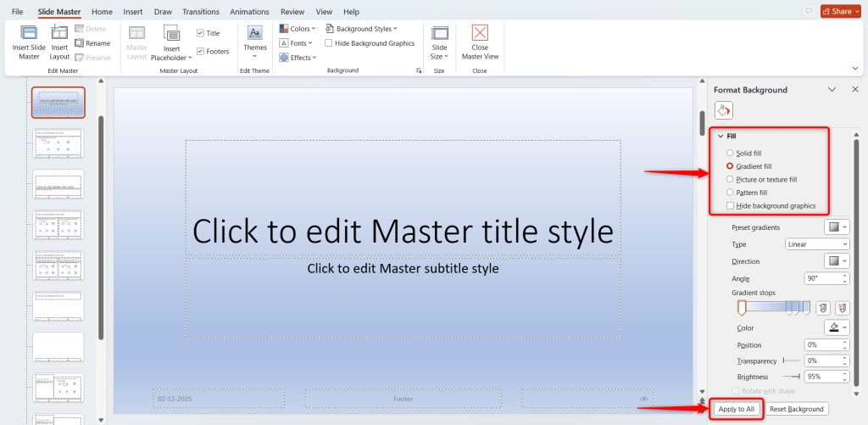Switch to the Animations tab
Screen dimensions: 868x425
pos(250,12)
